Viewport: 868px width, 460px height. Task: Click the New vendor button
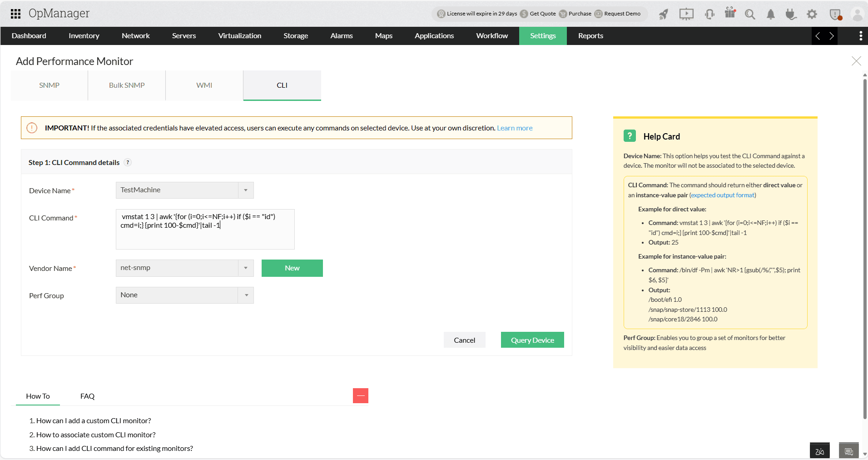click(x=292, y=268)
